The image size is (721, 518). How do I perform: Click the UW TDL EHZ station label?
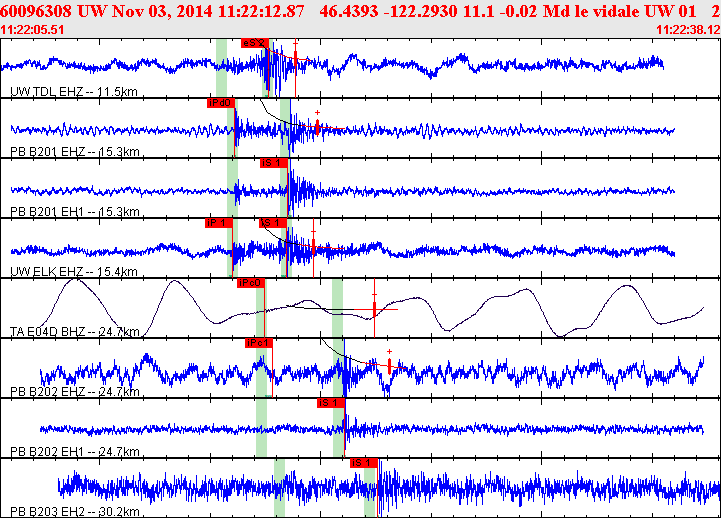(73, 92)
